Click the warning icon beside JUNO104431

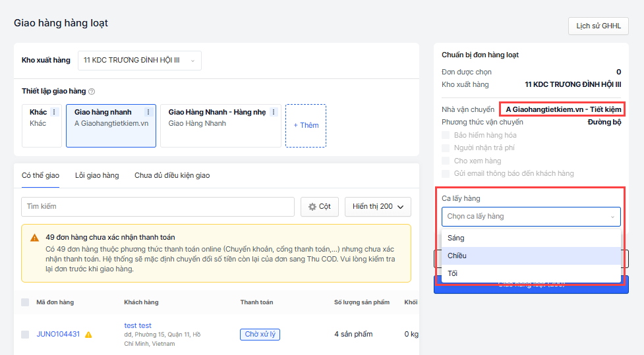[x=88, y=335]
